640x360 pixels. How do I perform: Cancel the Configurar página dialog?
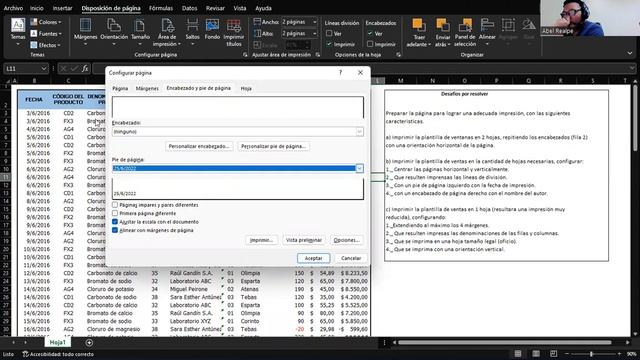[x=351, y=258]
